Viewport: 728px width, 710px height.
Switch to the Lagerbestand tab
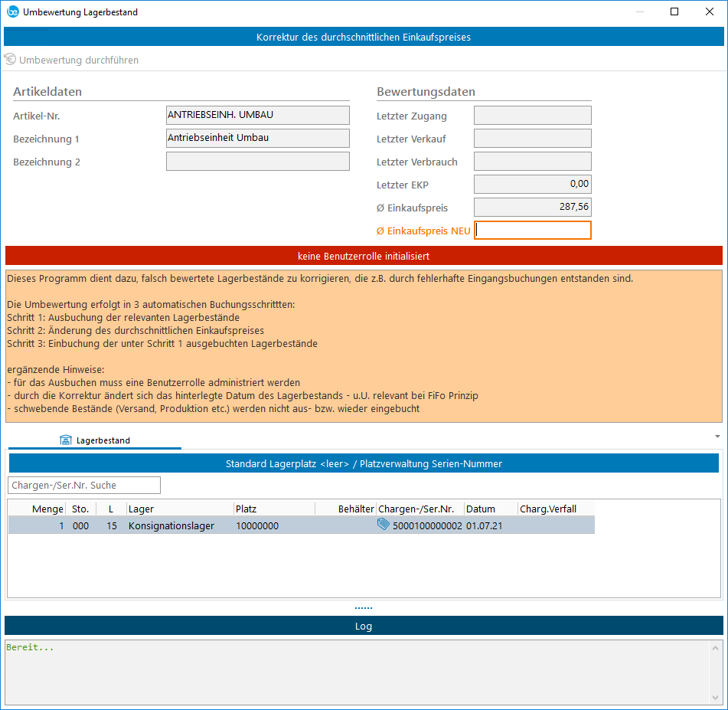pos(95,440)
